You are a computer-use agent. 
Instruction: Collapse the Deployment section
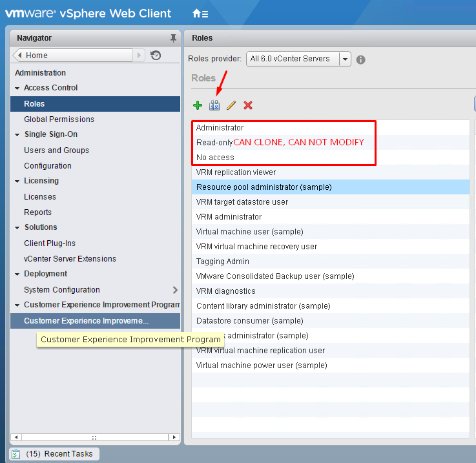(x=17, y=274)
